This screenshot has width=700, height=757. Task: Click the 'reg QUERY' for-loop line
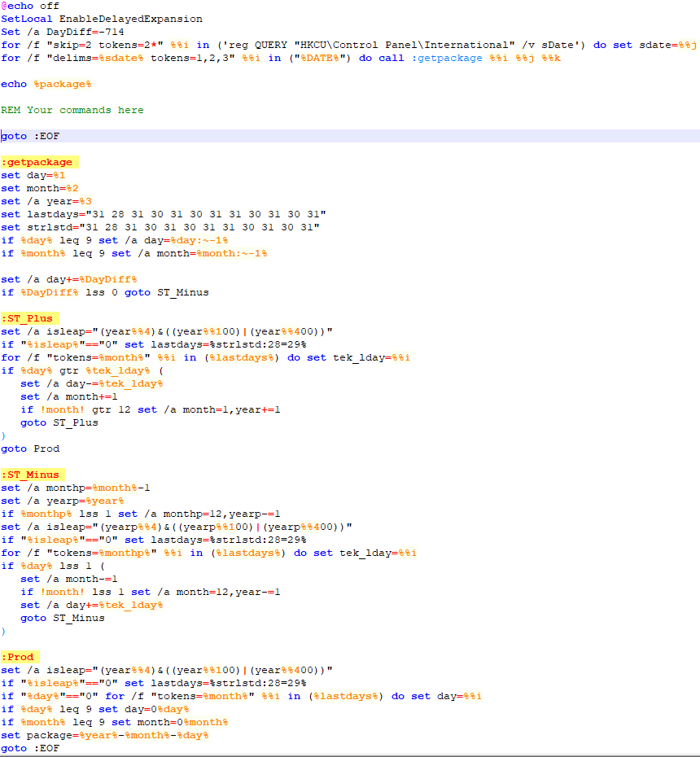pos(348,45)
